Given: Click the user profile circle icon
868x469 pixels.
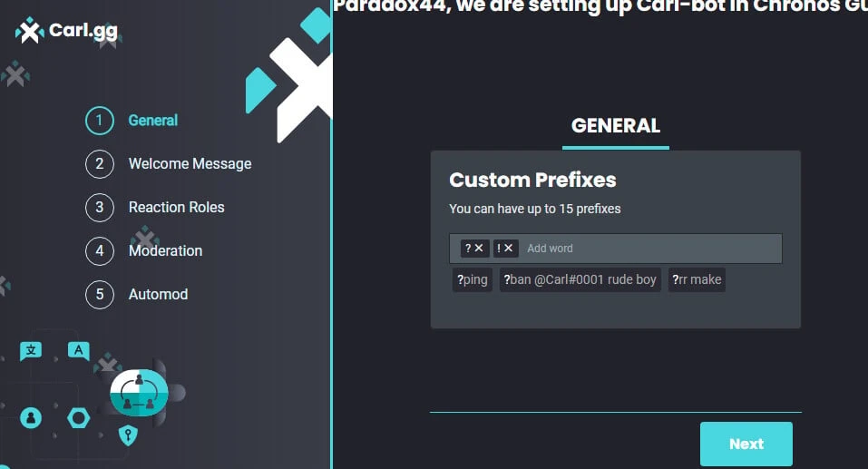Looking at the screenshot, I should 31,417.
